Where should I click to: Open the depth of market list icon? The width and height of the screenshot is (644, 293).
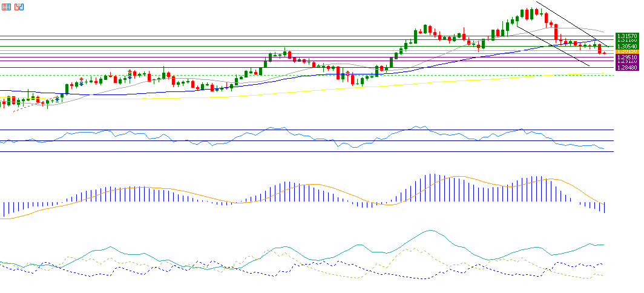[6, 7]
